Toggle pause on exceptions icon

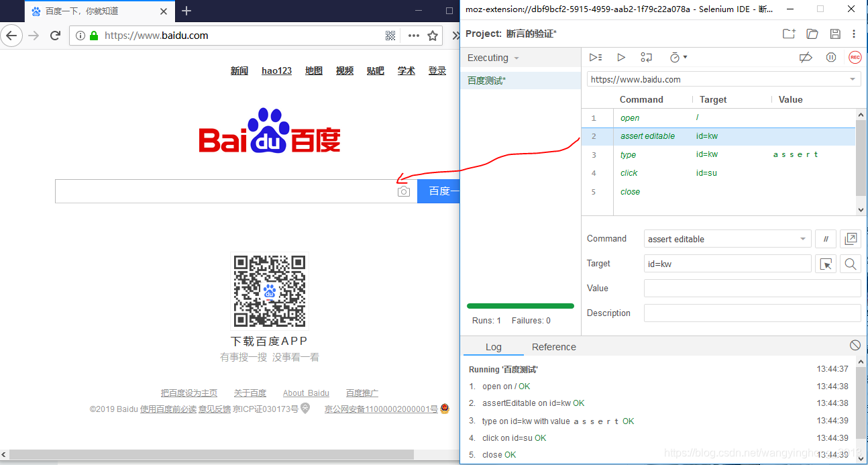[x=831, y=58]
